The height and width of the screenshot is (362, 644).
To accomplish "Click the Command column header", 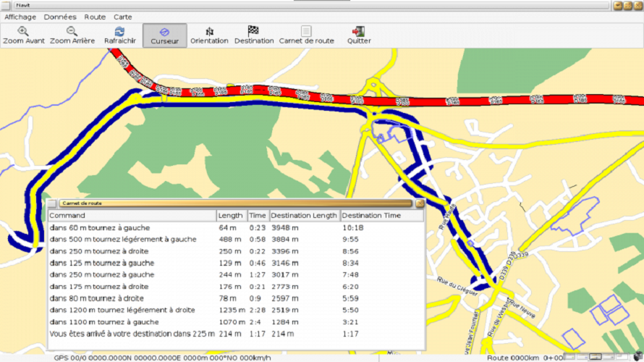I will (x=132, y=216).
